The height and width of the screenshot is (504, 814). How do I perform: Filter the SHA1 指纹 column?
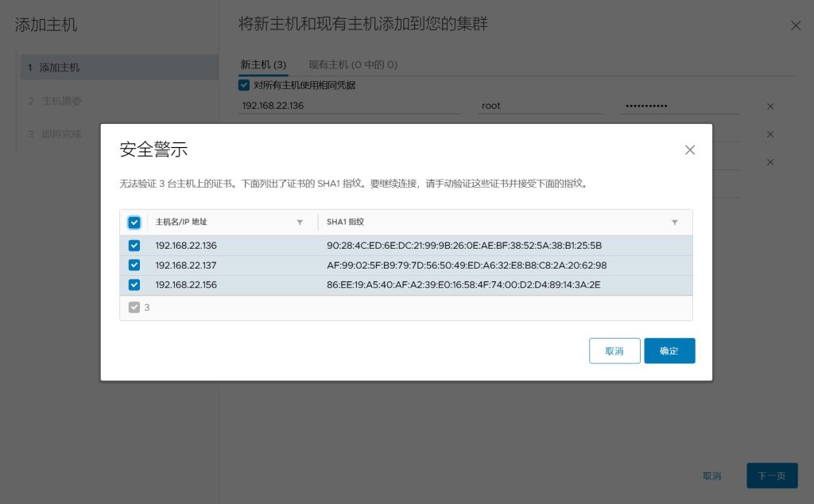pos(674,222)
